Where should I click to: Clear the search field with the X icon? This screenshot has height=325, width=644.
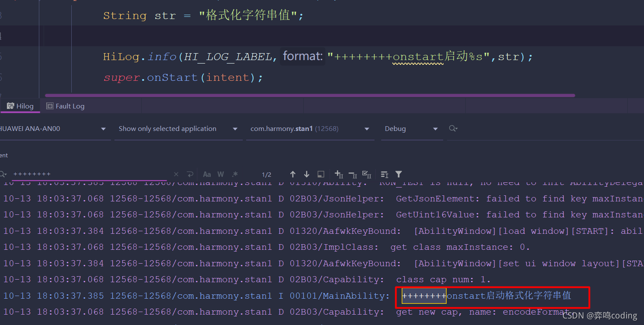pos(176,174)
